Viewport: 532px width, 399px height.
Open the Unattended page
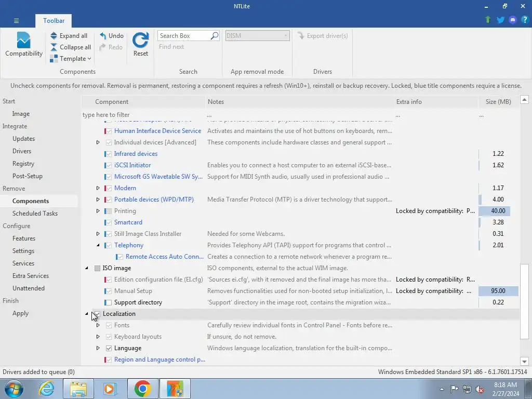[x=29, y=288]
